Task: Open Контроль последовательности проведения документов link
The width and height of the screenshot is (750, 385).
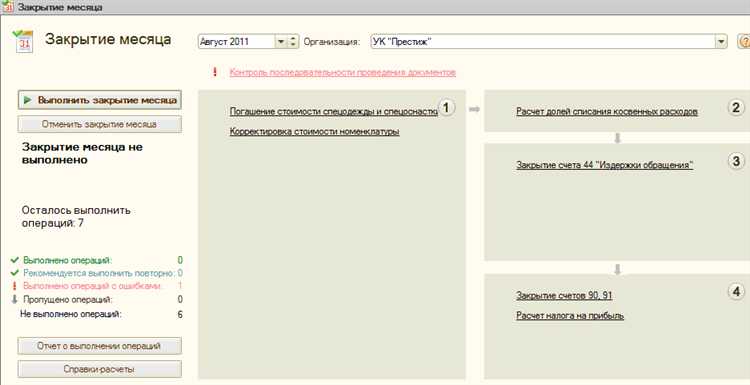Action: tap(342, 73)
